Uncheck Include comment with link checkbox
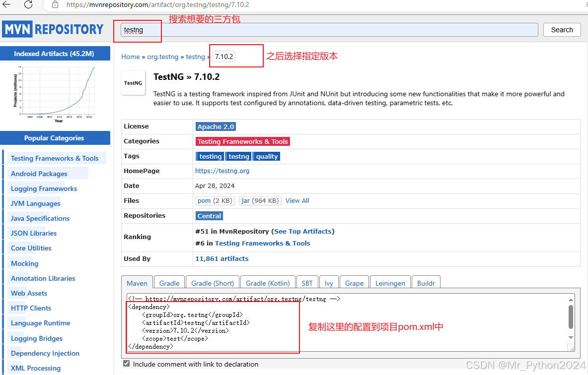Image resolution: width=588 pixels, height=375 pixels. [126, 364]
